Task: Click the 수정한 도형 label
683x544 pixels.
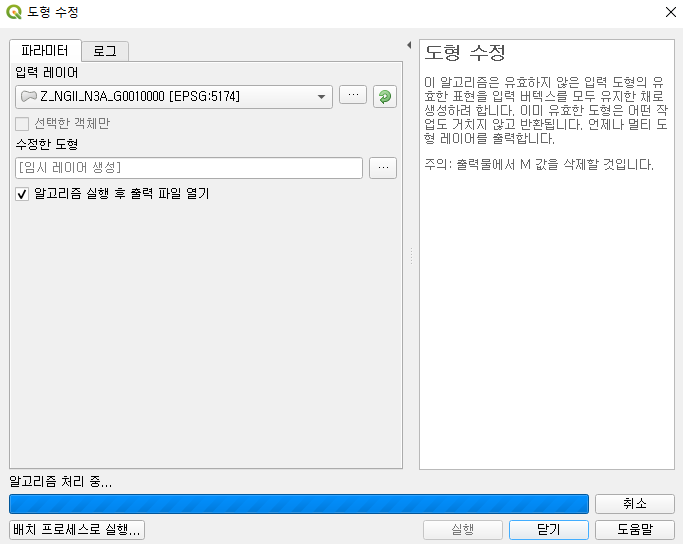Action: (x=47, y=144)
